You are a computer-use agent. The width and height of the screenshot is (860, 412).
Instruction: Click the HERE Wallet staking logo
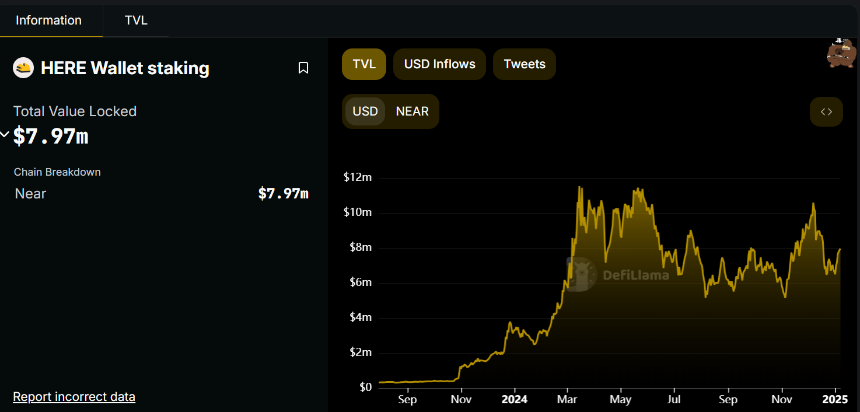(x=23, y=68)
